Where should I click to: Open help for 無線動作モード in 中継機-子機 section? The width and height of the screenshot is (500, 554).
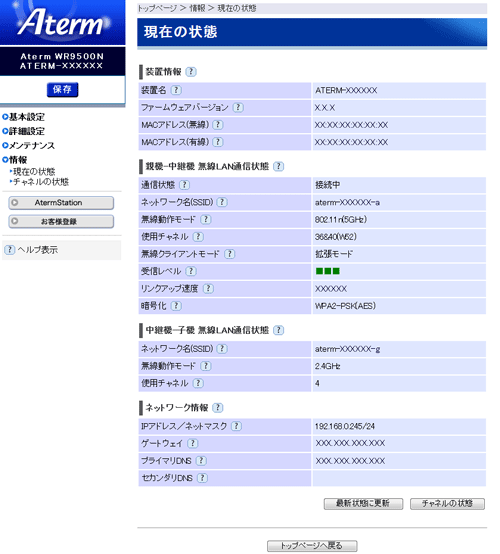coord(206,366)
